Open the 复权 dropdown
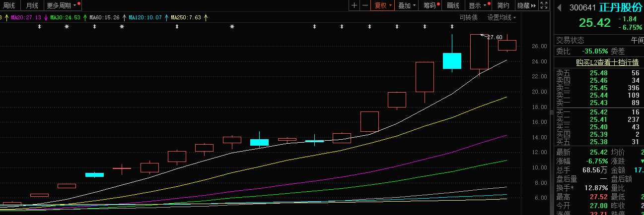The height and width of the screenshot is (215, 644). (x=383, y=5)
